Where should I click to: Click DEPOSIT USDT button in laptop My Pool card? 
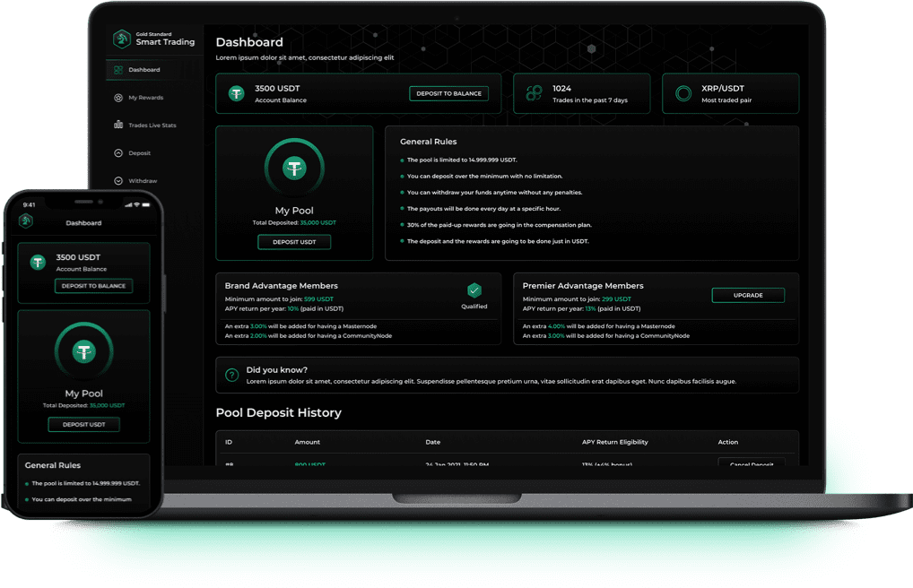pos(295,242)
